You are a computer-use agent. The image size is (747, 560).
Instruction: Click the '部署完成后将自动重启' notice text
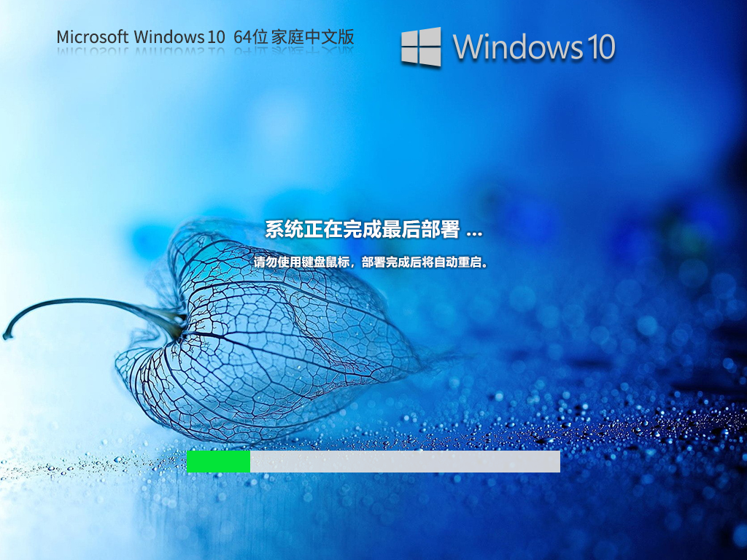coord(423,264)
